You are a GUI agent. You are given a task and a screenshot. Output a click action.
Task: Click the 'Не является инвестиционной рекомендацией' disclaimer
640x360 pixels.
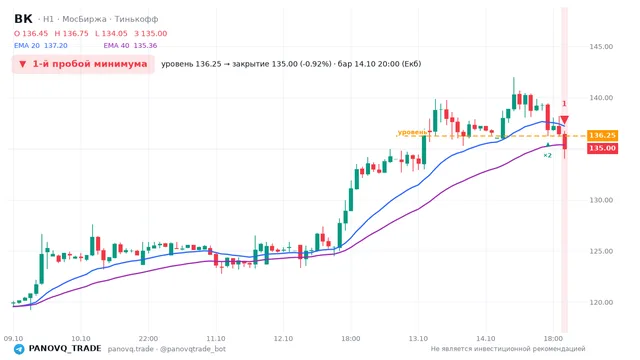508,349
